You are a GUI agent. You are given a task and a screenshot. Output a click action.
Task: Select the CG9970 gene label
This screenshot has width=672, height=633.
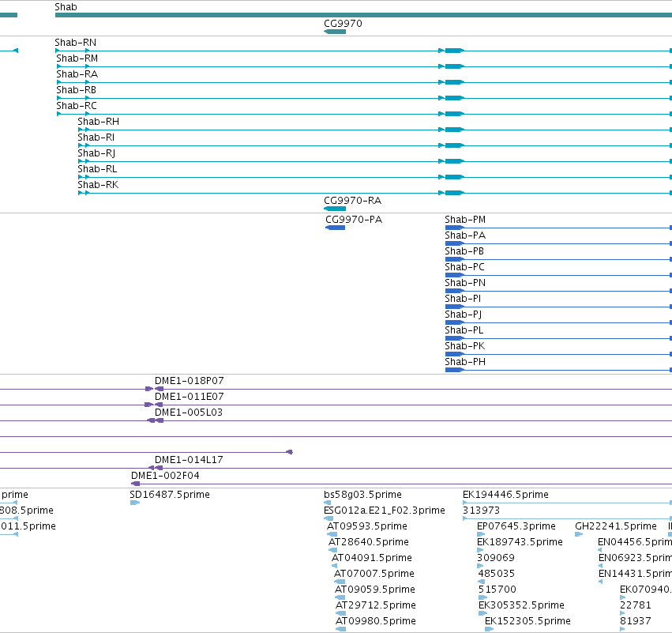(343, 24)
